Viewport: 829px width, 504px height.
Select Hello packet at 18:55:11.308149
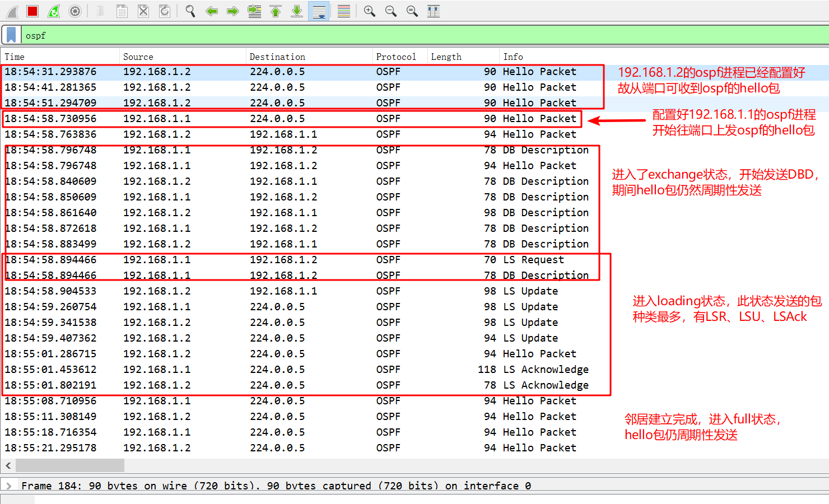(x=414, y=417)
